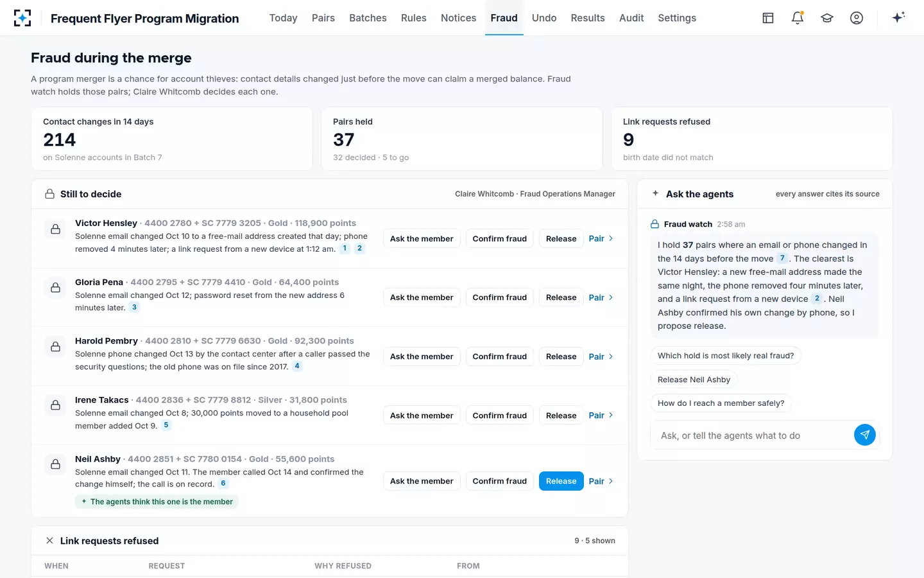Confirm fraud for Irene Takacs
Screen dimensions: 924x578
coord(500,416)
